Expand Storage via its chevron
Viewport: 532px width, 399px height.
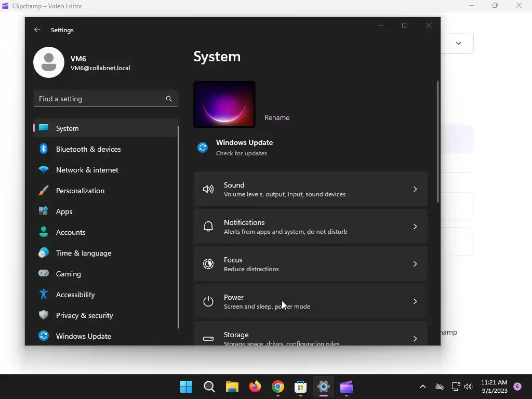415,339
